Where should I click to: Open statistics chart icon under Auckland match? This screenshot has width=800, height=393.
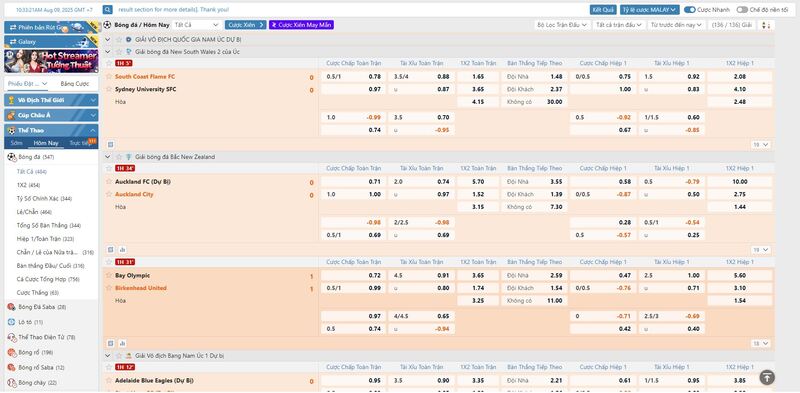(122, 250)
